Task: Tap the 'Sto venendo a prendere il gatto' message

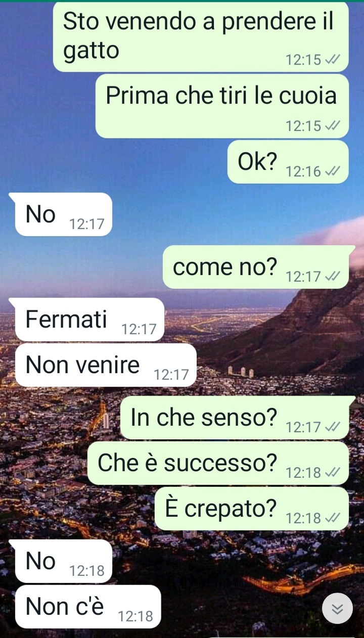Action: coord(201,36)
